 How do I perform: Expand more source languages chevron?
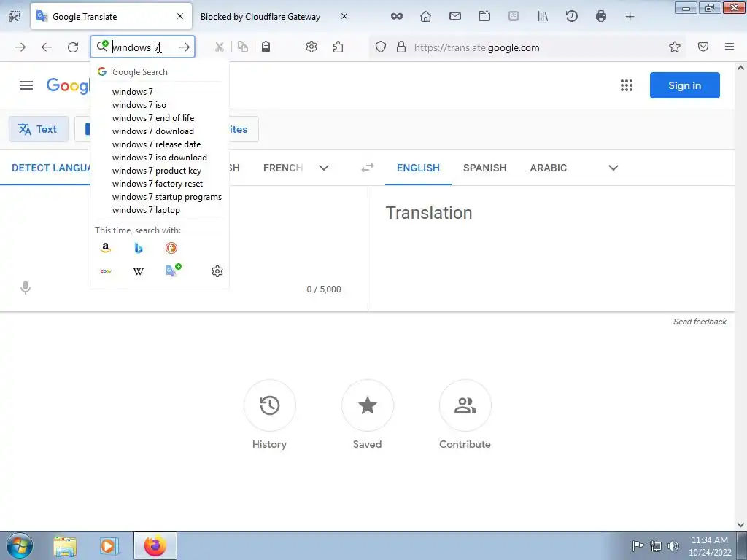pyautogui.click(x=323, y=168)
